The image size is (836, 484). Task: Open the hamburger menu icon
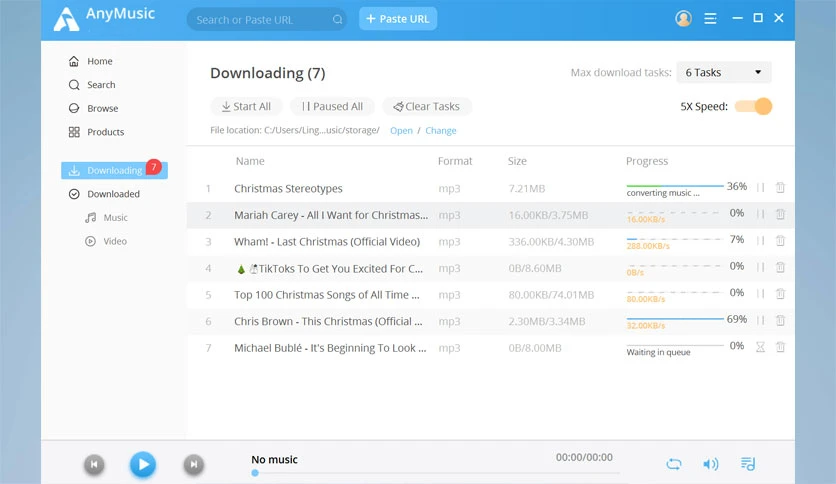click(710, 19)
